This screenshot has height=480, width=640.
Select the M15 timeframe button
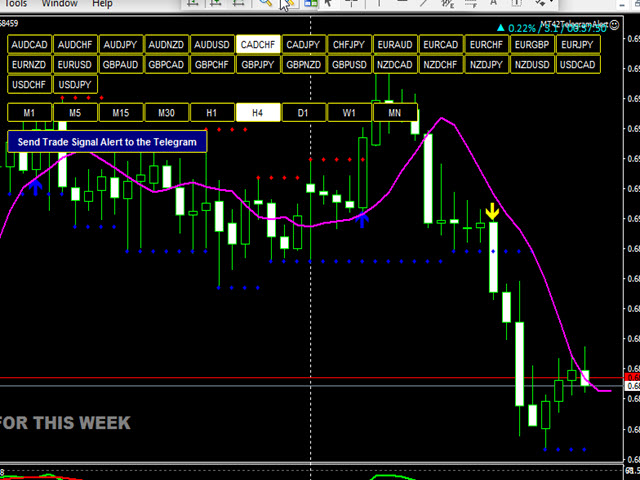coord(121,113)
